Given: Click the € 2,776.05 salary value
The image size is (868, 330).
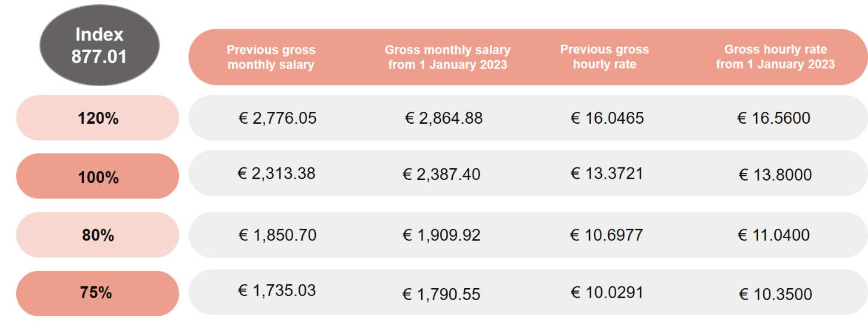Looking at the screenshot, I should (x=277, y=118).
